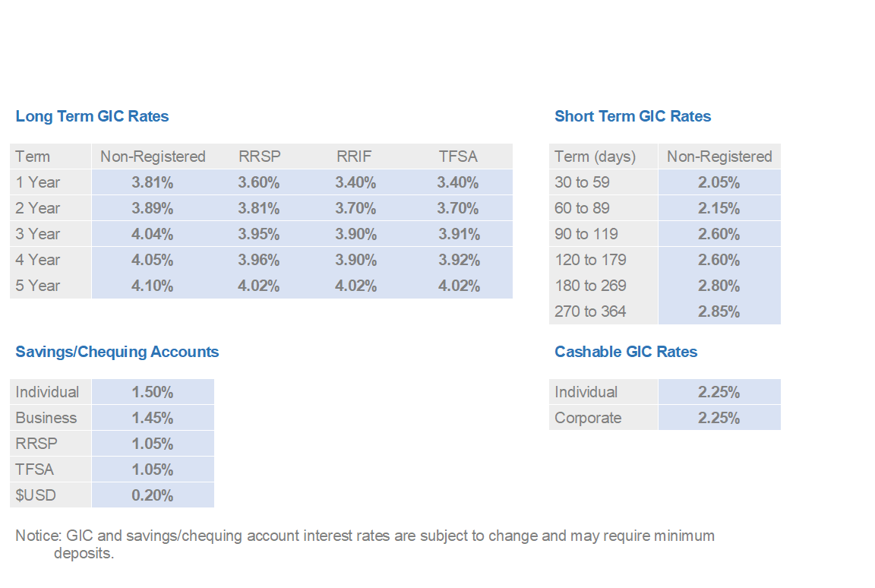This screenshot has height=588, width=875.
Task: Click the Individual savings 1.50% rate
Action: [x=153, y=392]
